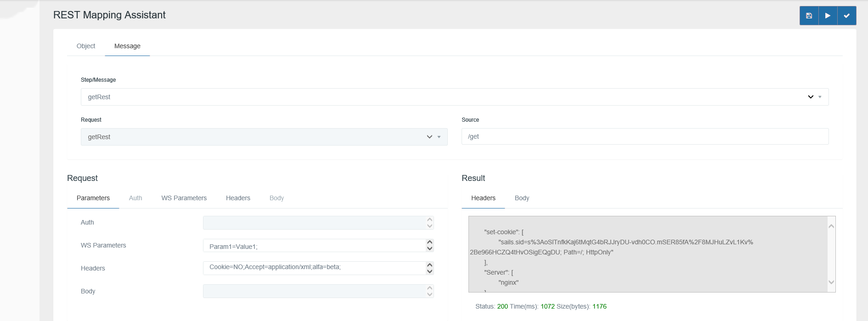Show the Result Body tab
868x321 pixels.
522,198
